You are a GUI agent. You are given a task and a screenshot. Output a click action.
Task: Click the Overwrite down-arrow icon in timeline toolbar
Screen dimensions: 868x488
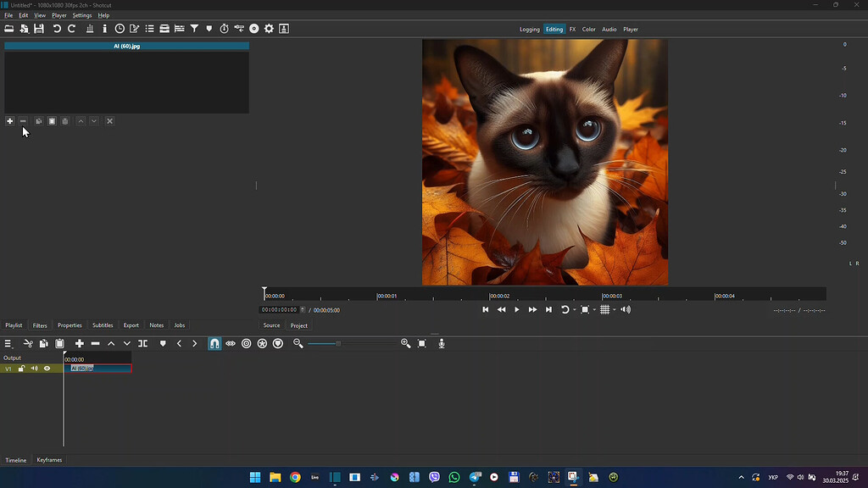tap(127, 344)
